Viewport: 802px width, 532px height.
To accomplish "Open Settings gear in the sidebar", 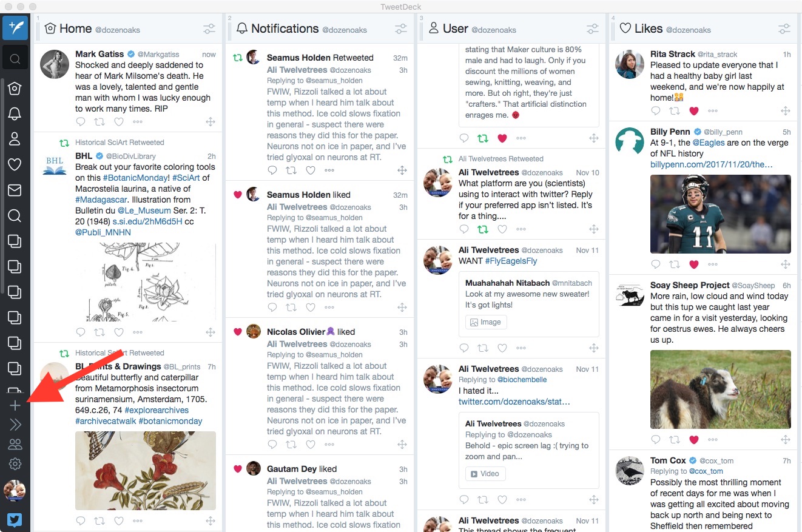I will point(15,464).
